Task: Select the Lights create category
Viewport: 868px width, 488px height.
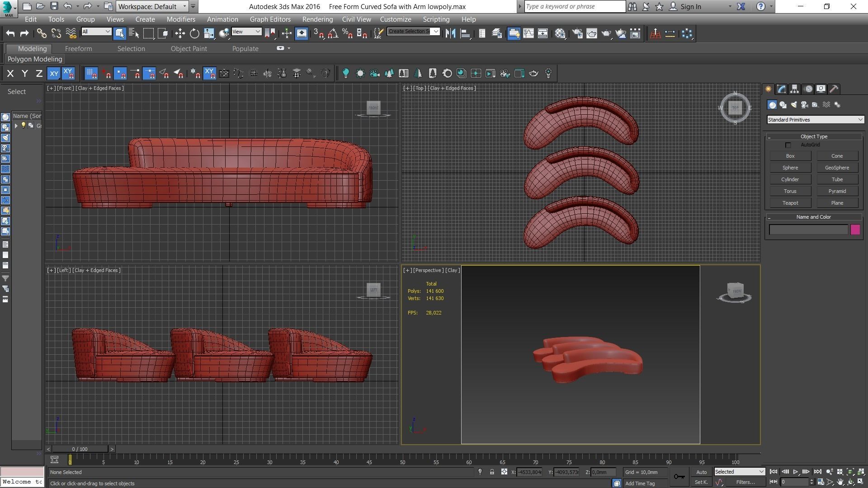Action: coord(794,105)
